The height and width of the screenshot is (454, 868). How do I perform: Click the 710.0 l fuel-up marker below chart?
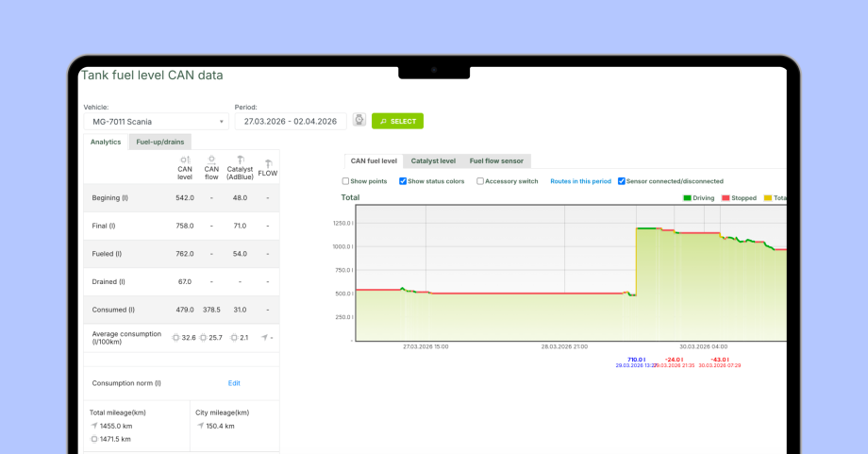coord(636,360)
